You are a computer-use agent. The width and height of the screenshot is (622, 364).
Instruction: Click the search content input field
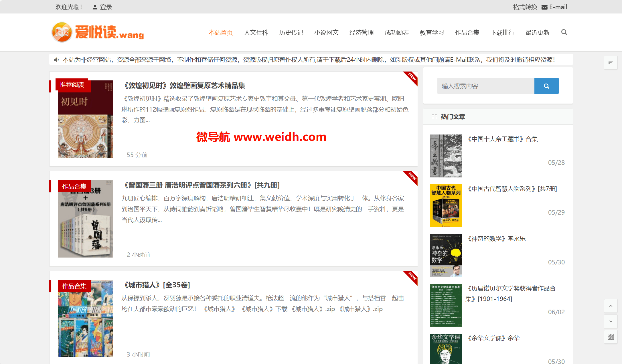tap(485, 86)
